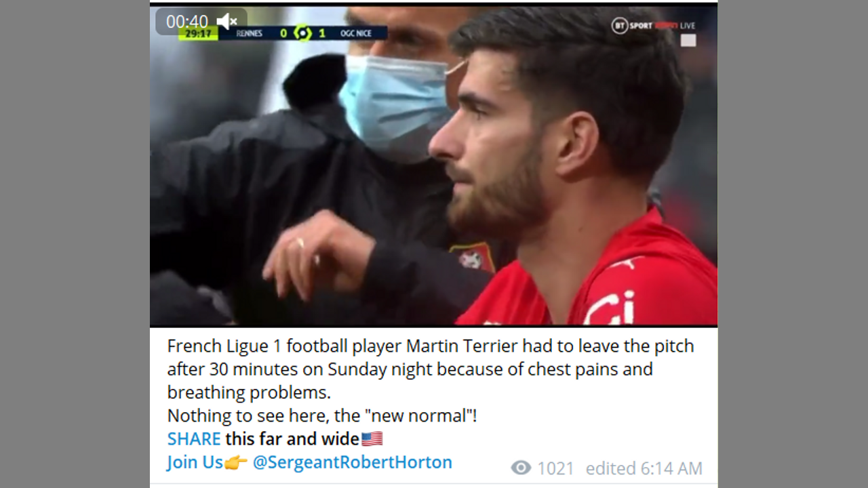Click the pointing hand emoji
This screenshot has height=488, width=868.
click(x=236, y=462)
